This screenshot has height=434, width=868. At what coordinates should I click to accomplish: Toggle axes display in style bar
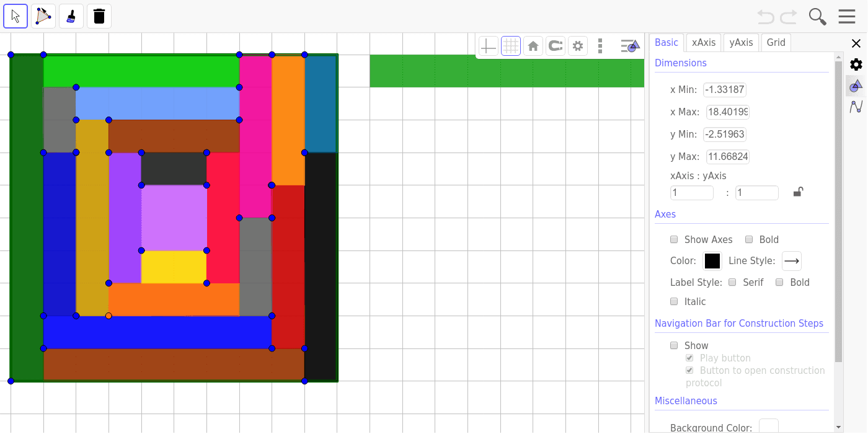click(489, 46)
